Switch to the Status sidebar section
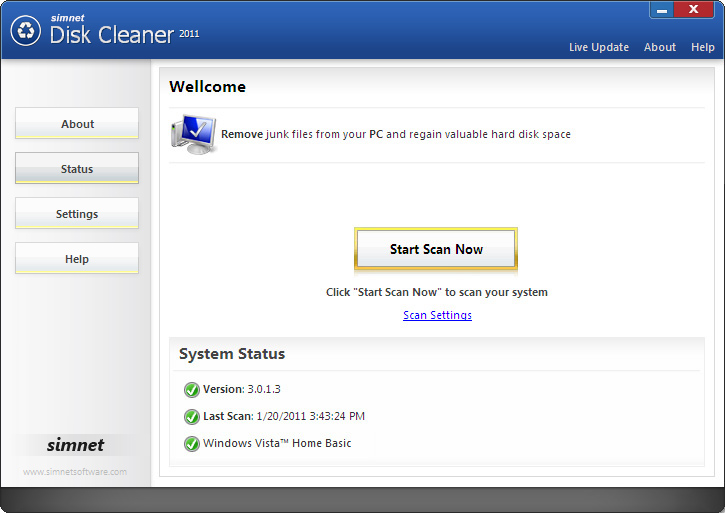Screen dimensions: 725x513 click(x=77, y=169)
